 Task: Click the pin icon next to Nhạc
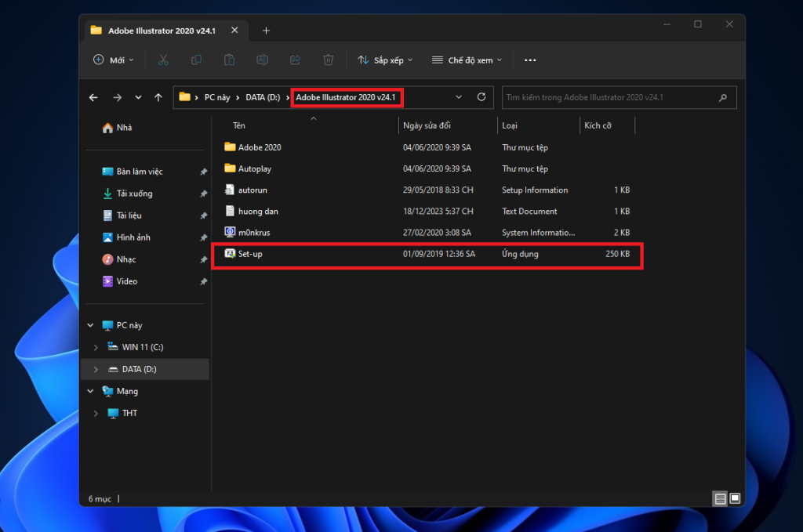click(203, 260)
